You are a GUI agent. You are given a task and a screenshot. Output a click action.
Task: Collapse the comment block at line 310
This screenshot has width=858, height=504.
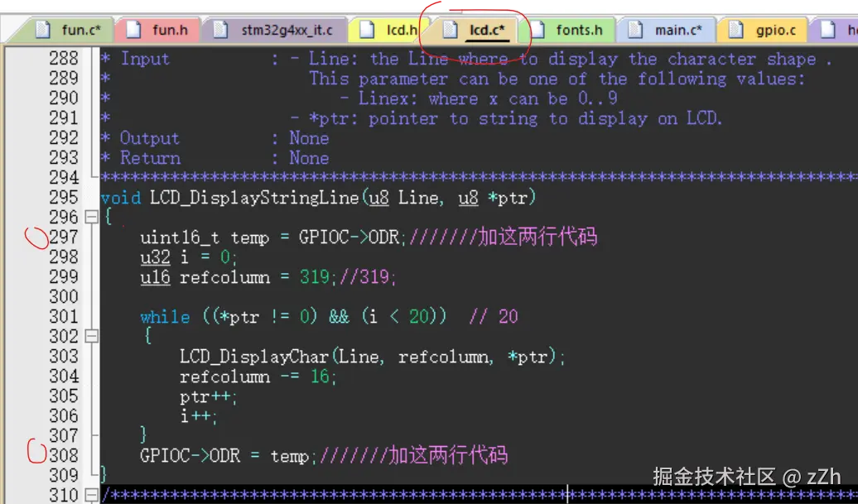91,495
